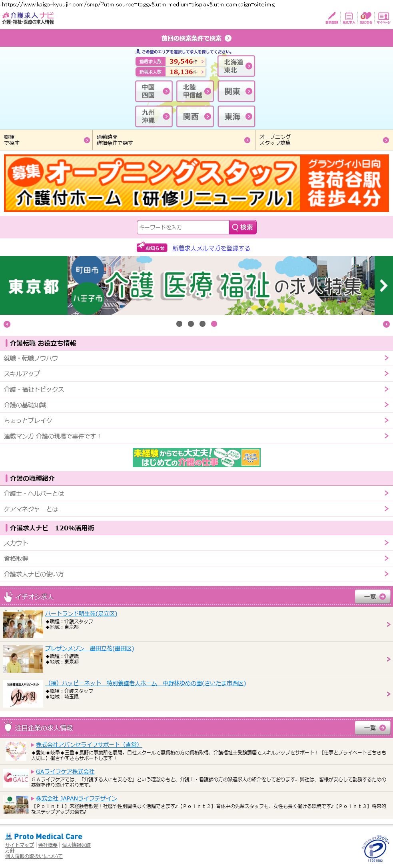Expand 就職・転職ノウハウ row
This screenshot has height=868, width=393.
[196, 358]
